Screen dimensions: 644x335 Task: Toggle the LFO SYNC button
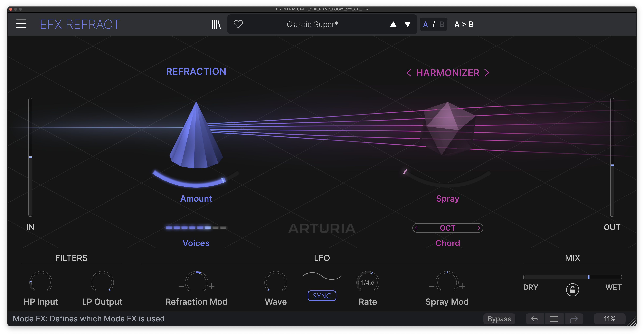click(x=322, y=296)
